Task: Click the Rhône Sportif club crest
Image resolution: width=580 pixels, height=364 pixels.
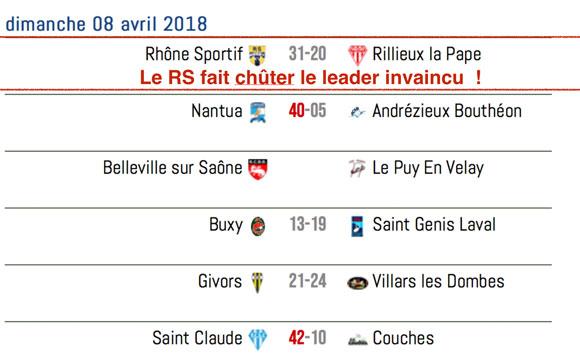Action: (x=257, y=55)
